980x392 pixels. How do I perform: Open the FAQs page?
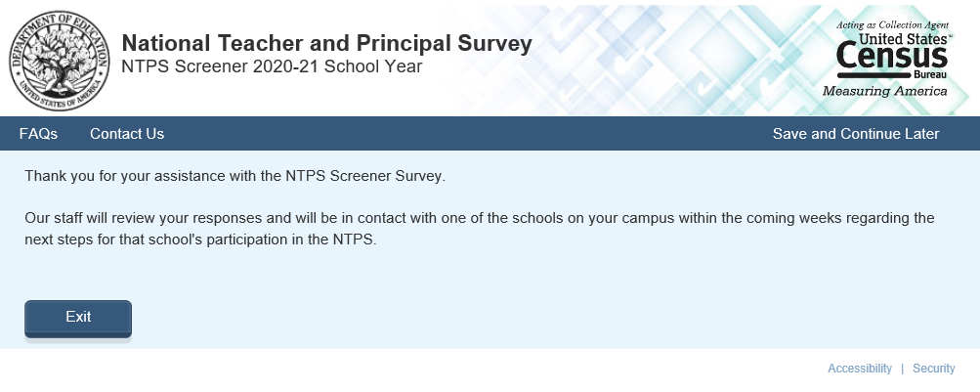click(x=38, y=134)
